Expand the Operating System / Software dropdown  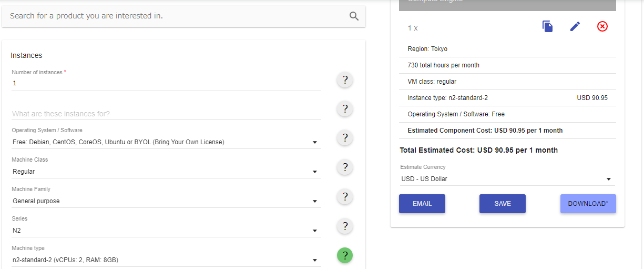tap(166, 142)
